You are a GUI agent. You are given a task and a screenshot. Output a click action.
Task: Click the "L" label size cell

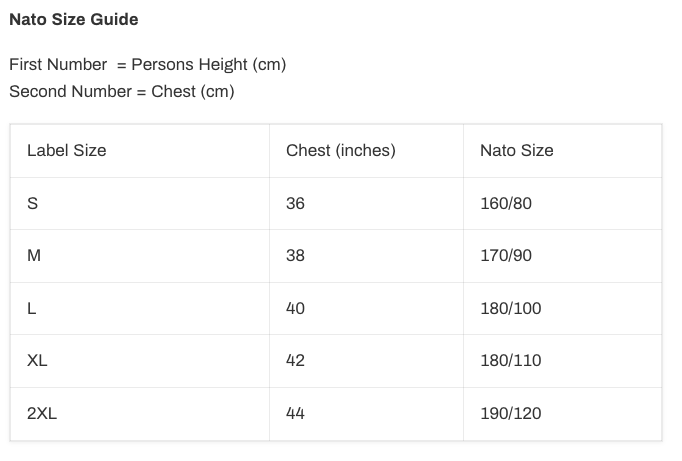(32, 308)
